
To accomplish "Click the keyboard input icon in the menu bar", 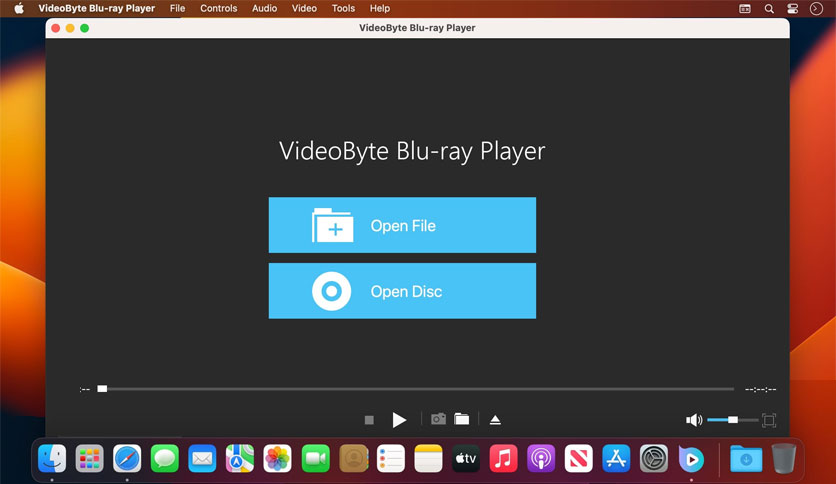I will (745, 9).
